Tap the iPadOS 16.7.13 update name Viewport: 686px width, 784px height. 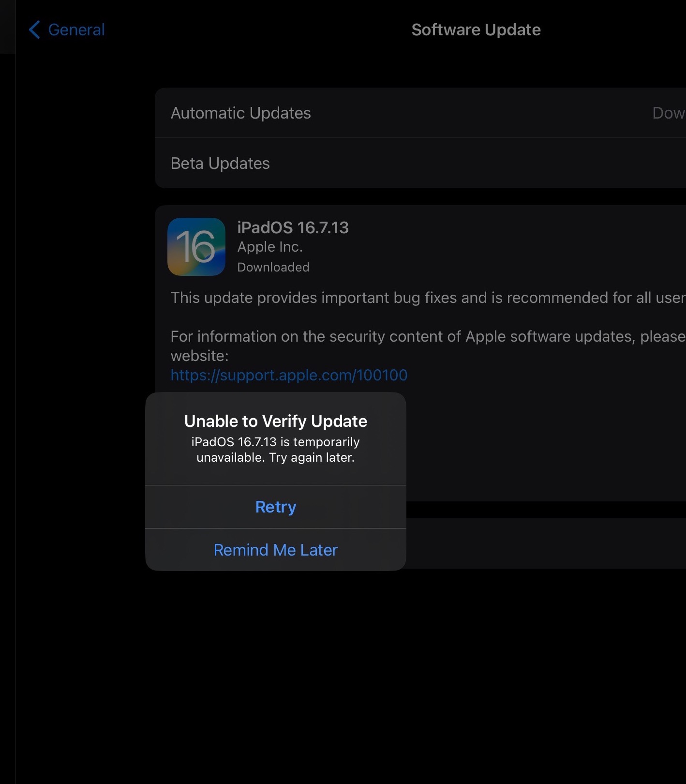(x=293, y=227)
